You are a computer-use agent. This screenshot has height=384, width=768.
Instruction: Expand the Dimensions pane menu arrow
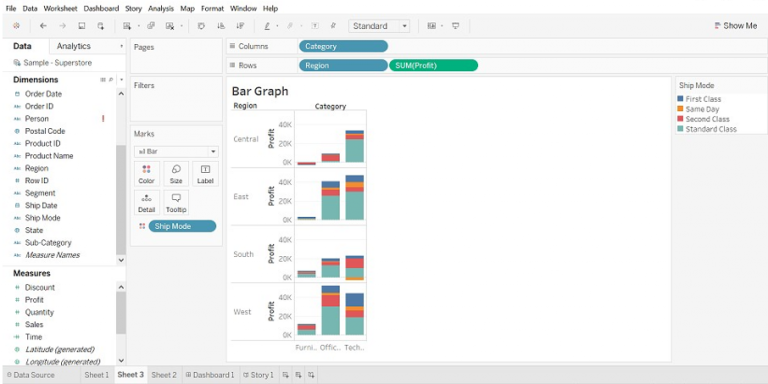(x=121, y=79)
